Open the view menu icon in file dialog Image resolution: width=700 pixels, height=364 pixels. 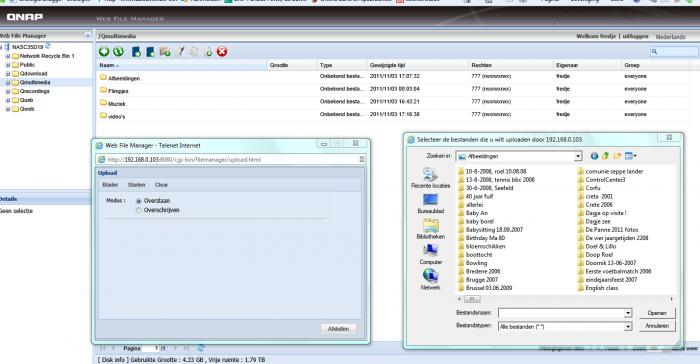click(631, 156)
